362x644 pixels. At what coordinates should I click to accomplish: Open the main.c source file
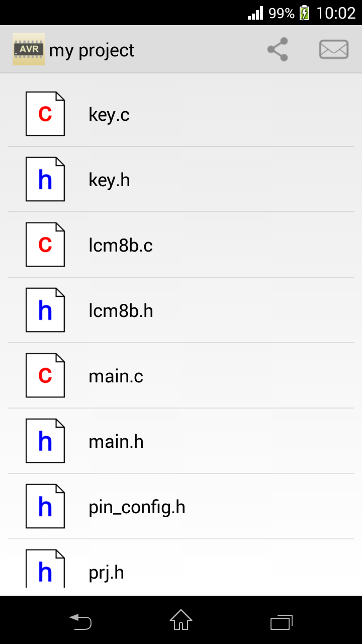point(116,376)
